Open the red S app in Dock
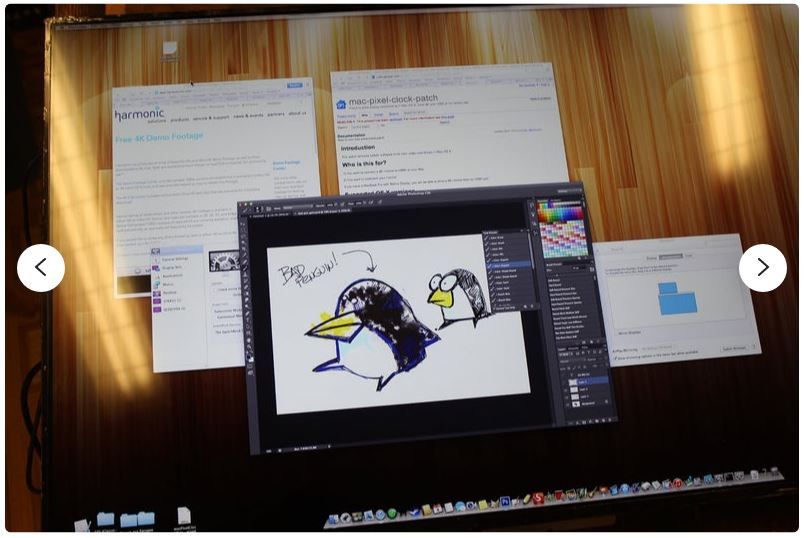 coord(538,498)
